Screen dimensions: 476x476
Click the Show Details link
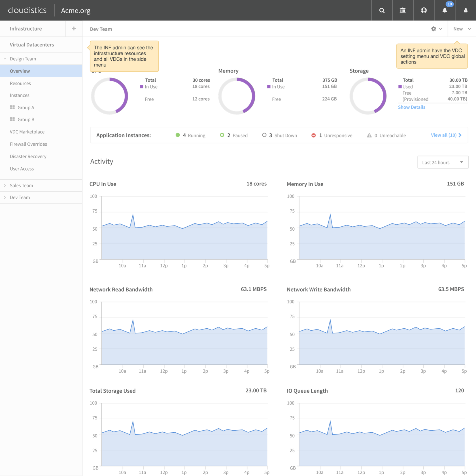(411, 107)
